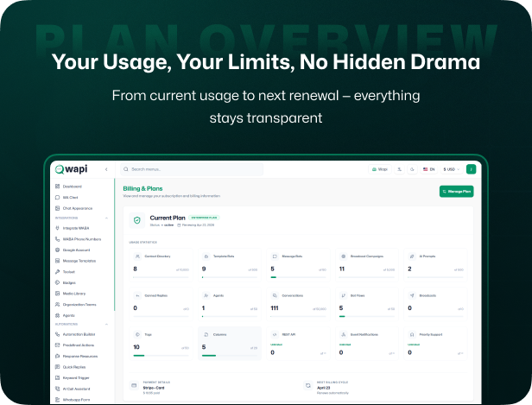Click the Contact Directory card icon
Viewport: 532px width, 405px height.
pyautogui.click(x=137, y=256)
